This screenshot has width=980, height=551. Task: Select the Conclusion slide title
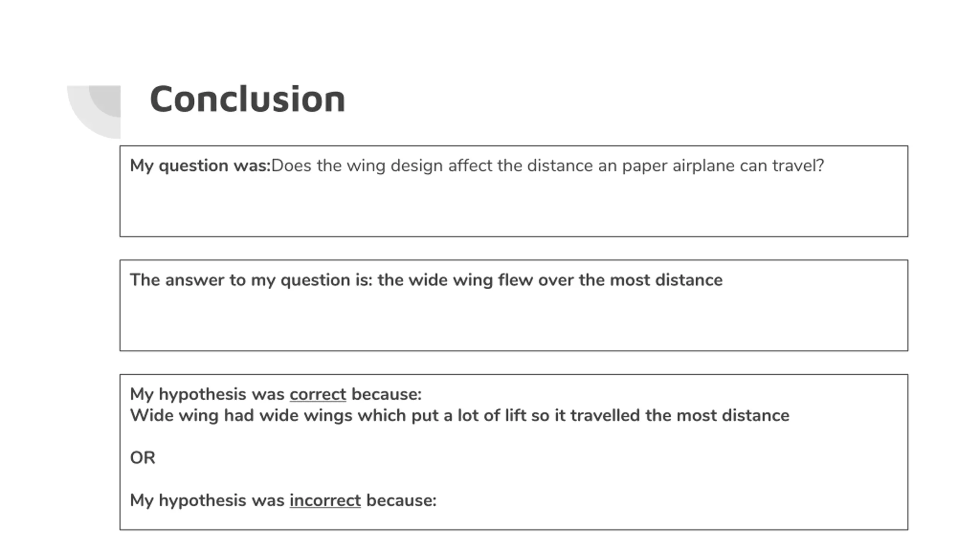tap(248, 99)
